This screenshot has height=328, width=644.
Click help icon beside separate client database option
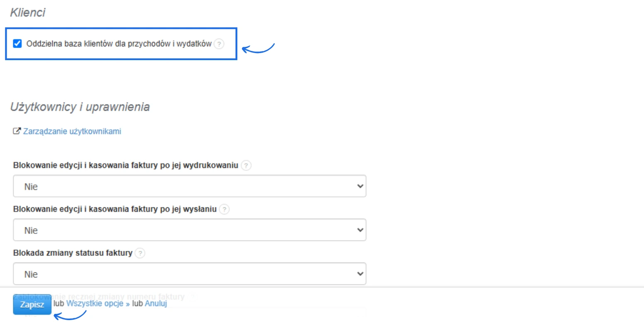[219, 44]
